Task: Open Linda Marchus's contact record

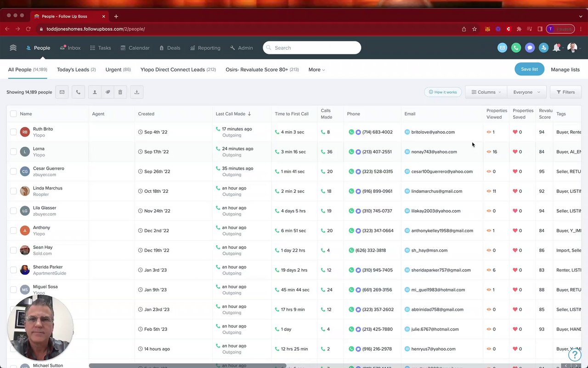Action: point(48,188)
